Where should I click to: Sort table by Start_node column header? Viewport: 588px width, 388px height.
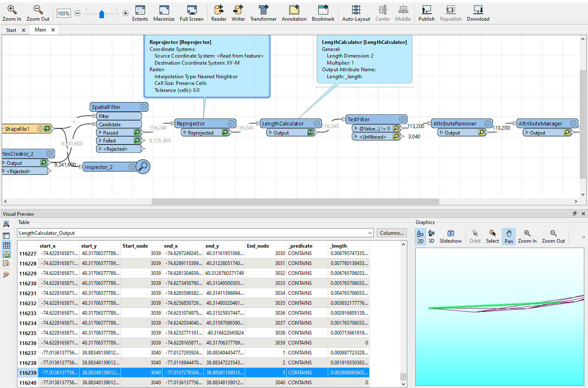click(141, 246)
